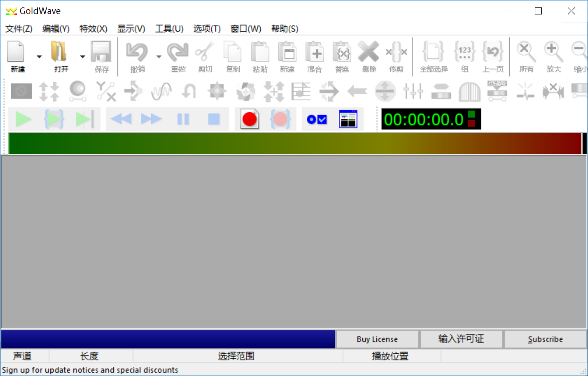
Task: Click the rewind double-arrow button
Action: pos(121,119)
